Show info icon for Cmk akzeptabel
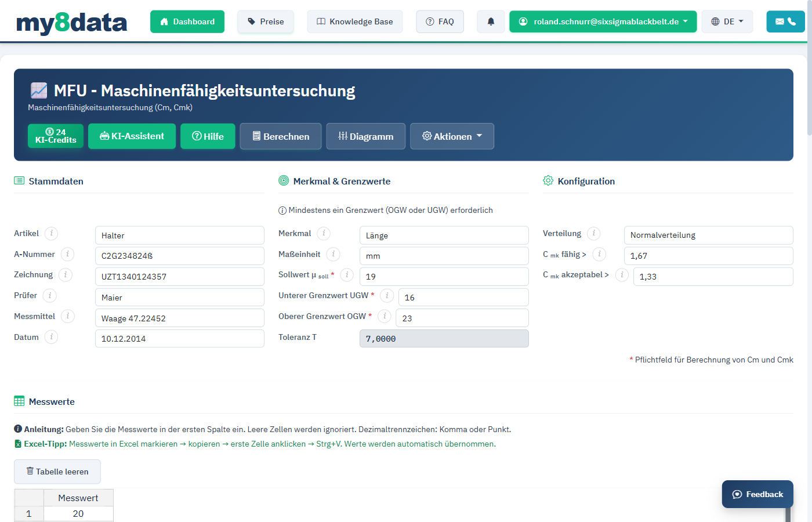 [x=622, y=275]
